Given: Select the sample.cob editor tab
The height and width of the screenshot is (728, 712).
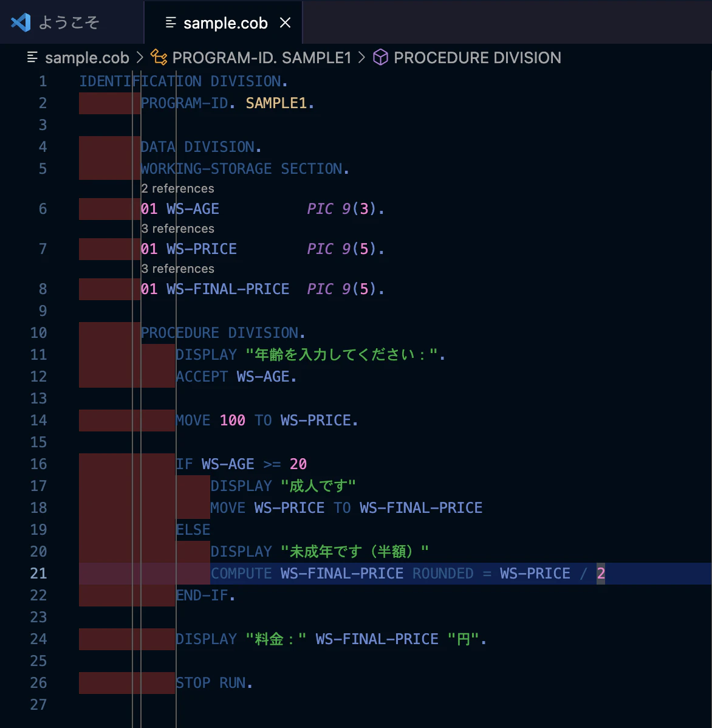Looking at the screenshot, I should point(223,22).
